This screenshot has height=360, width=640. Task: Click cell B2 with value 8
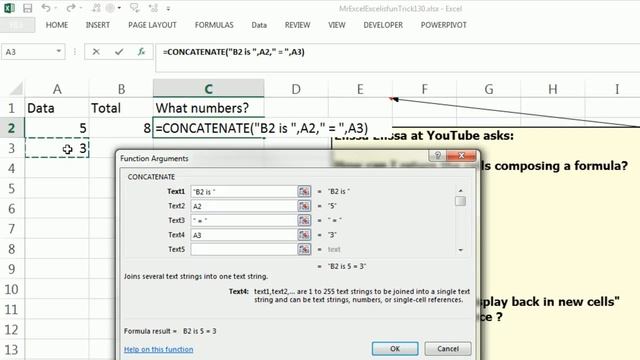pos(121,128)
